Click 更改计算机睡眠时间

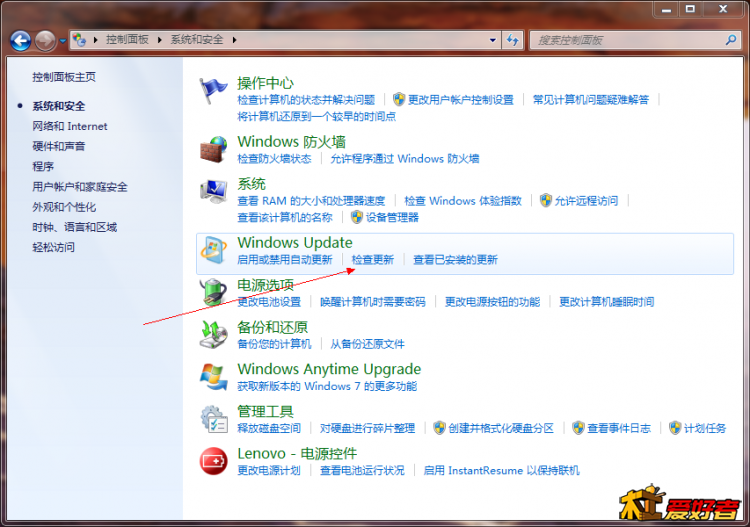(607, 302)
